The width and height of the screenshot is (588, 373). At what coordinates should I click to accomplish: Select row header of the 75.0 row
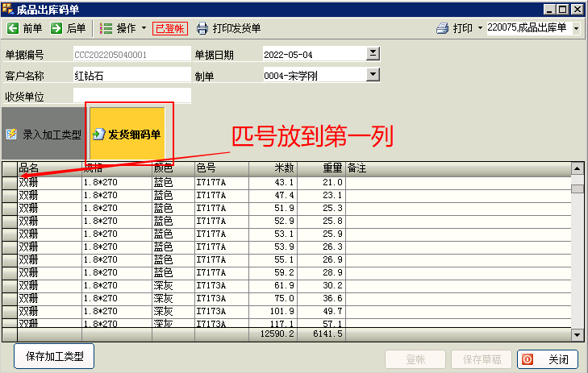10,298
